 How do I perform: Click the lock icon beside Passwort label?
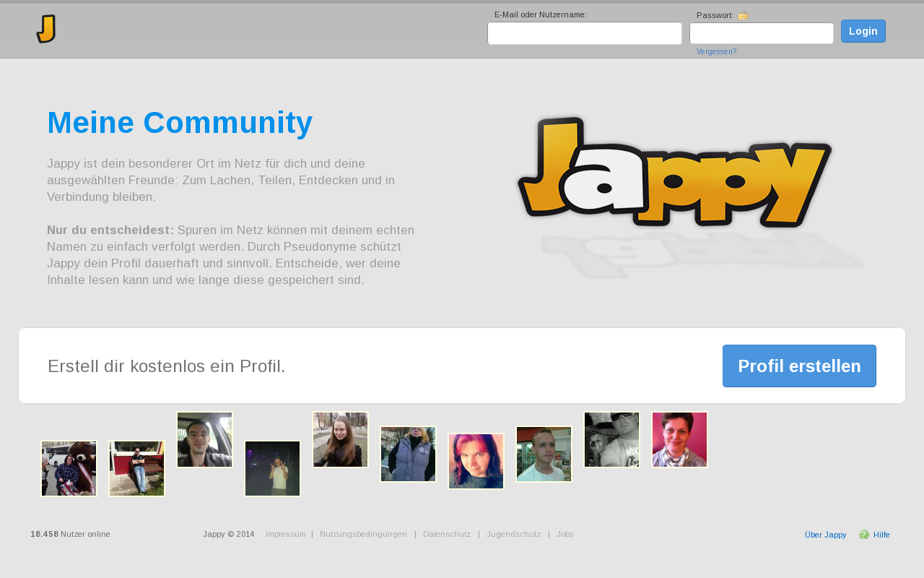pyautogui.click(x=744, y=15)
